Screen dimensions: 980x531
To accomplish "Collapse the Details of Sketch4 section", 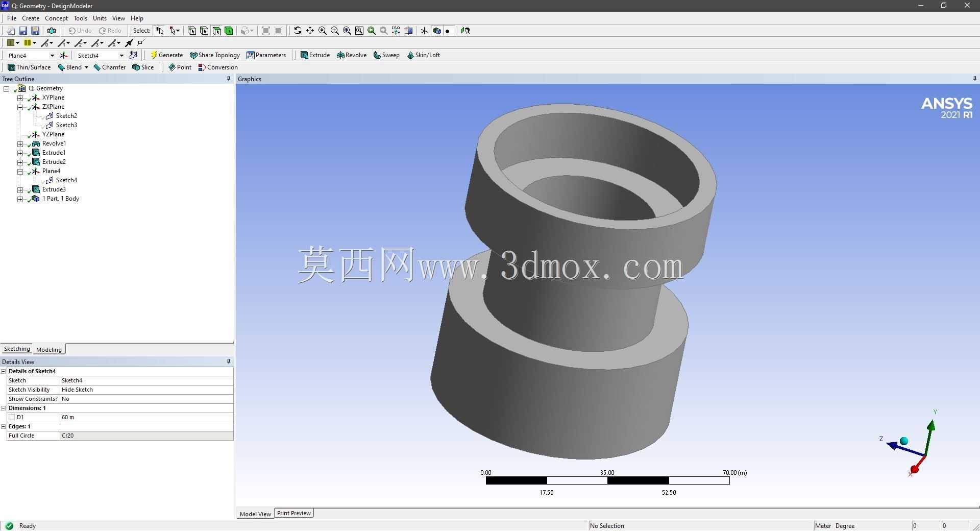I will point(4,371).
